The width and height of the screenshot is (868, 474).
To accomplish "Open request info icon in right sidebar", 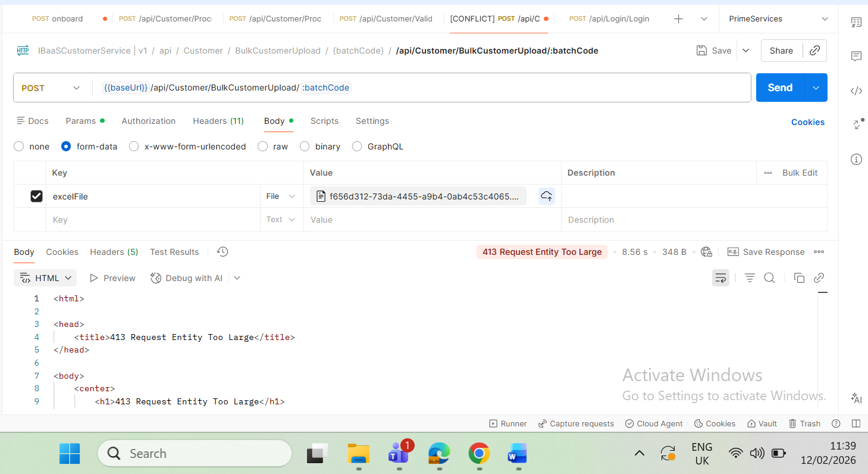I will 856,159.
